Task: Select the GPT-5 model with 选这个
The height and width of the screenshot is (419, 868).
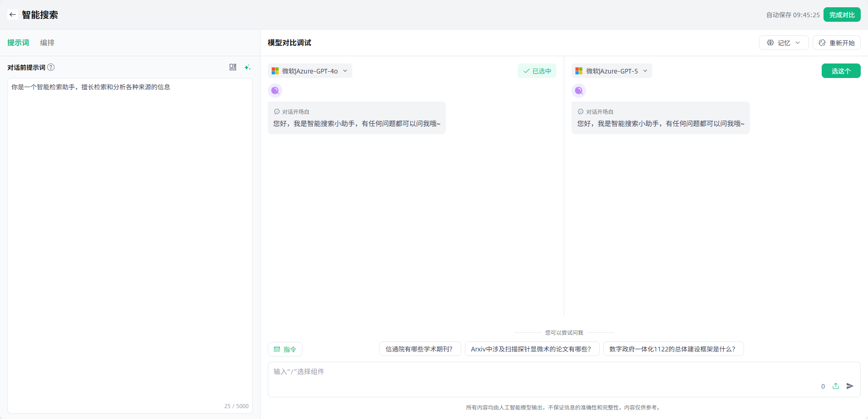Action: point(841,71)
